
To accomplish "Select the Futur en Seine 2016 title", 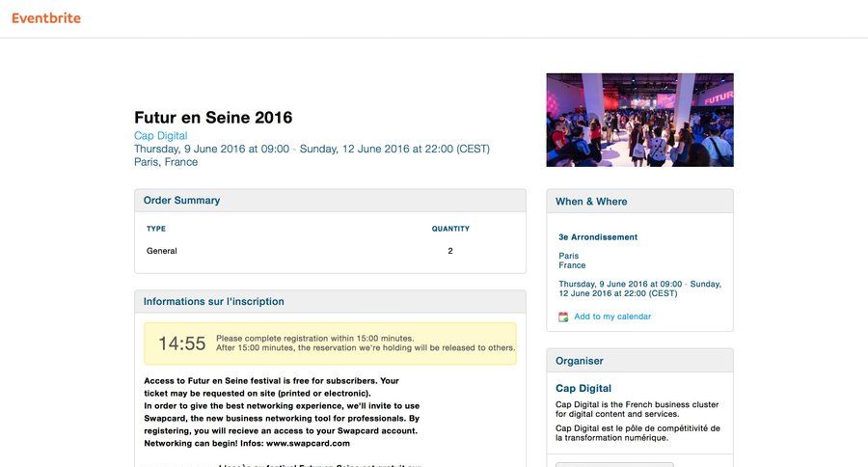I will click(213, 118).
